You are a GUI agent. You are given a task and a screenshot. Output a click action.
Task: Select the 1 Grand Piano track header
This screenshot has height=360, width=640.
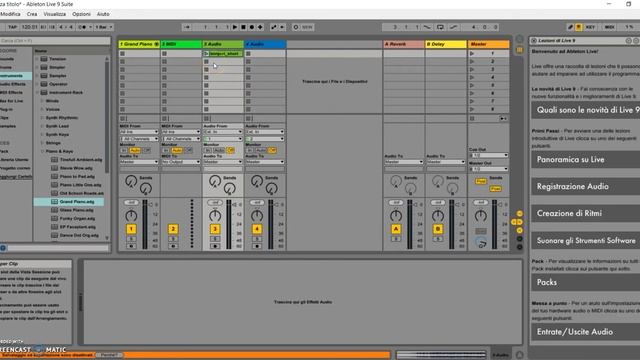139,44
